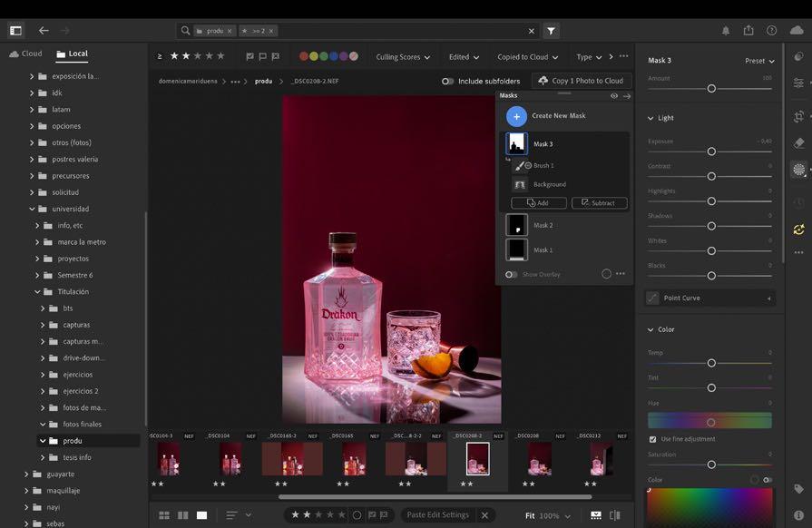Toggle the Color switch near swatch

768,480
